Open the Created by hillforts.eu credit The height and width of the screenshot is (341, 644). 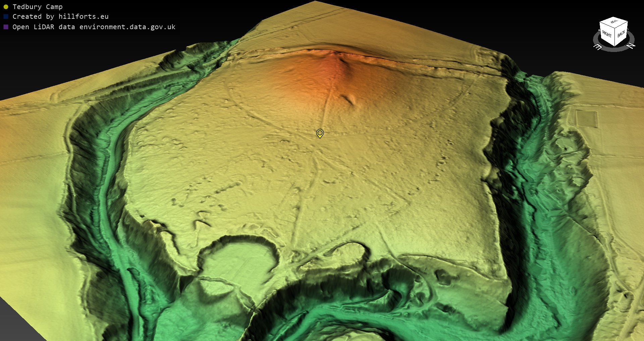click(x=60, y=16)
